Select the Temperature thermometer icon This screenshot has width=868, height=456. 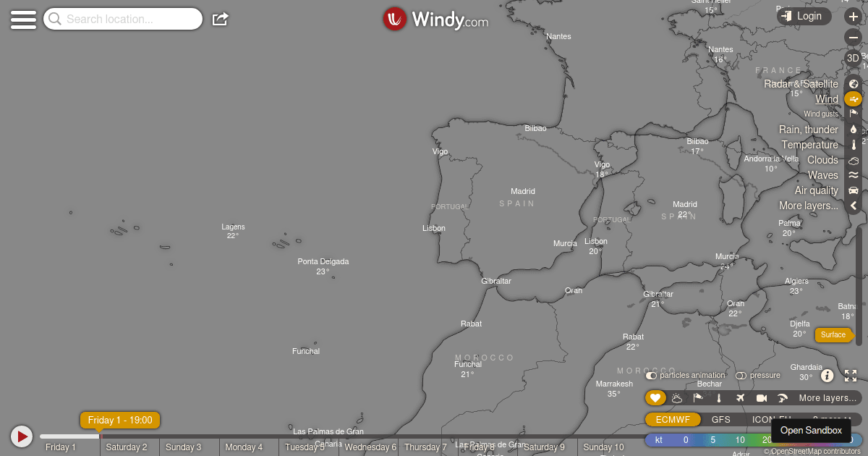coord(854,144)
